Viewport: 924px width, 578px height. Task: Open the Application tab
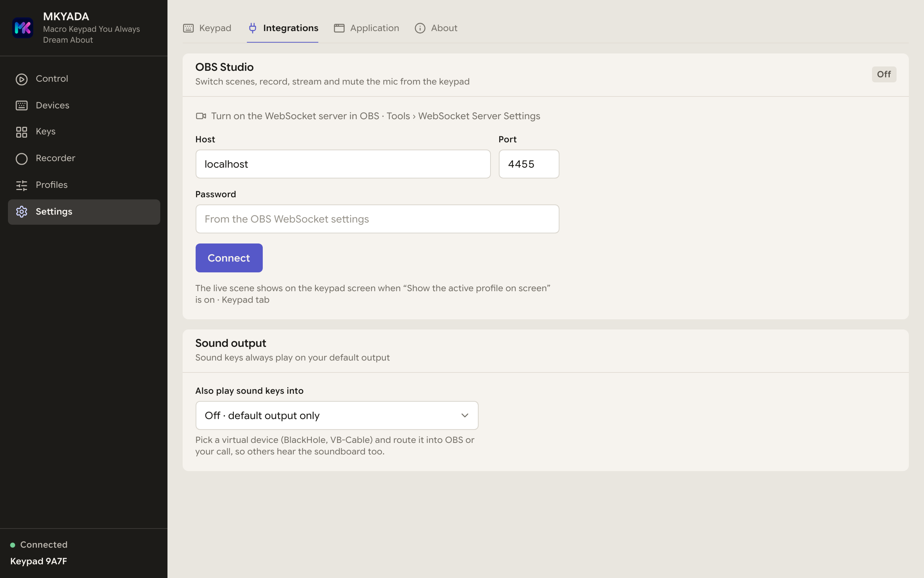click(367, 28)
